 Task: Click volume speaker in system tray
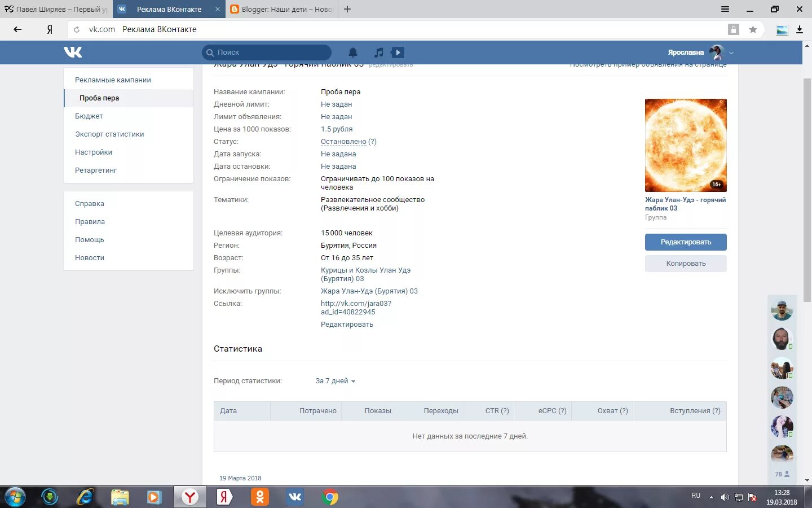click(x=725, y=497)
